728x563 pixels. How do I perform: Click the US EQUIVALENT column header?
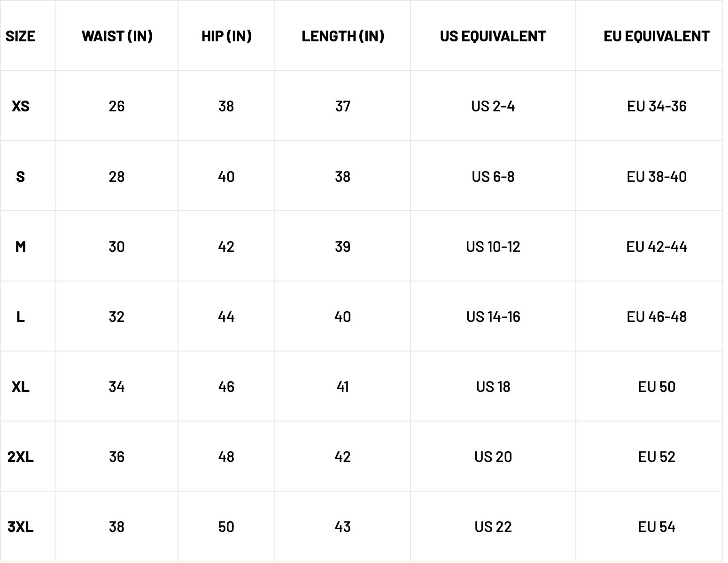coord(493,36)
